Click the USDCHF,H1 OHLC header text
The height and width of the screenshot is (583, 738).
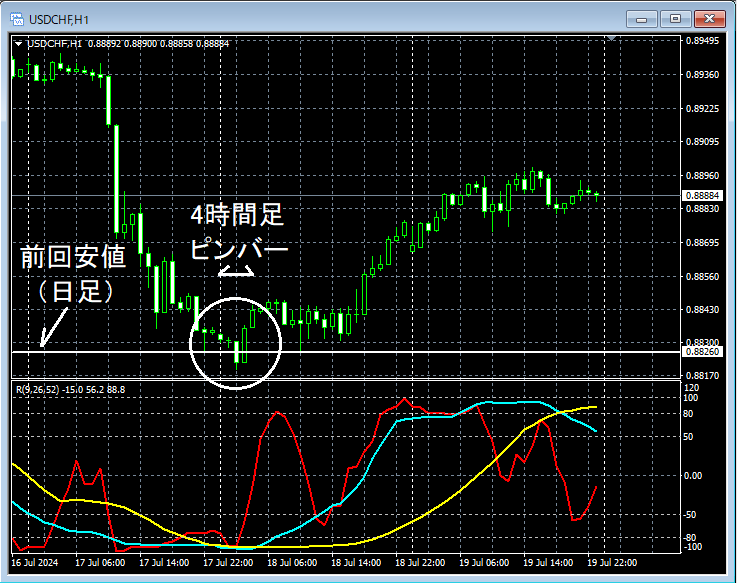pyautogui.click(x=128, y=44)
